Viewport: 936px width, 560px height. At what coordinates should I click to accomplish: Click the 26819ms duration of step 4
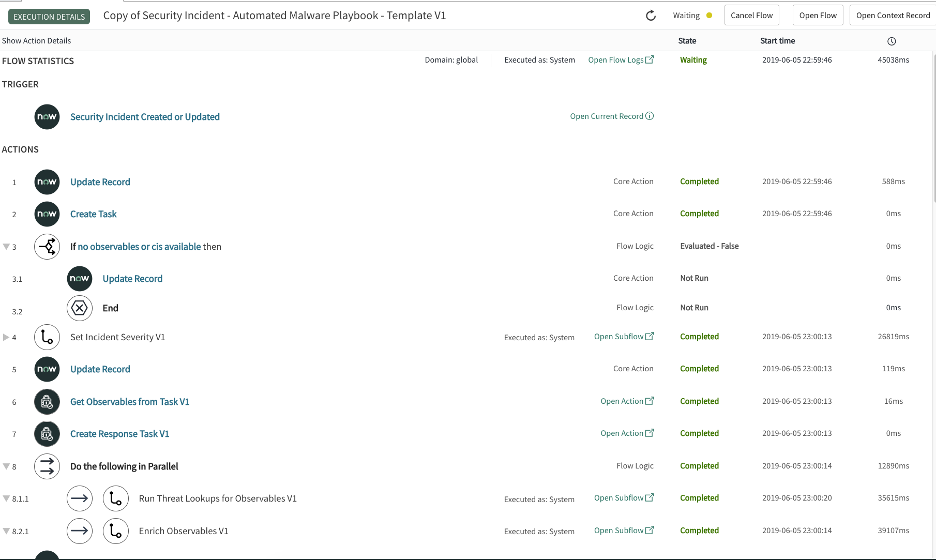coord(894,337)
